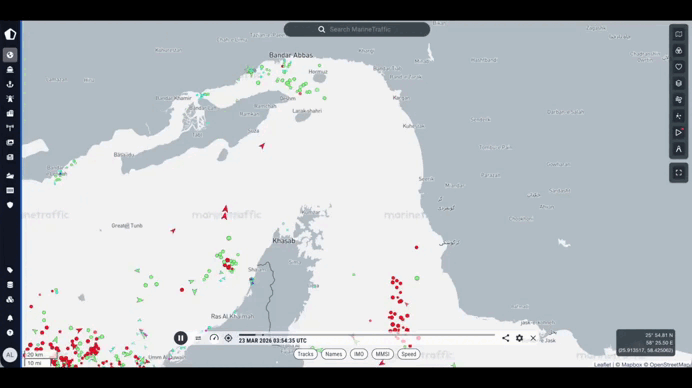Open the Leaflet attribution link
692x388 pixels.
[602, 365]
